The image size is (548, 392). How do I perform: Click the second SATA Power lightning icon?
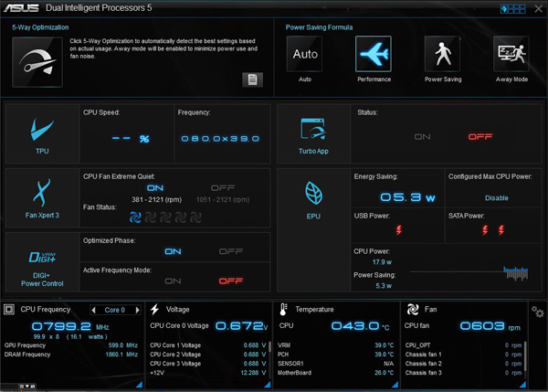501,229
